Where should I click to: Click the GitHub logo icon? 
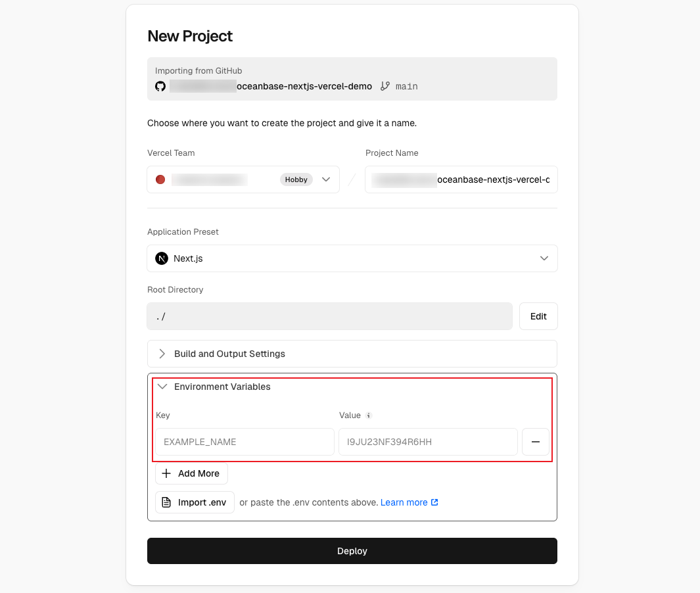tap(160, 86)
